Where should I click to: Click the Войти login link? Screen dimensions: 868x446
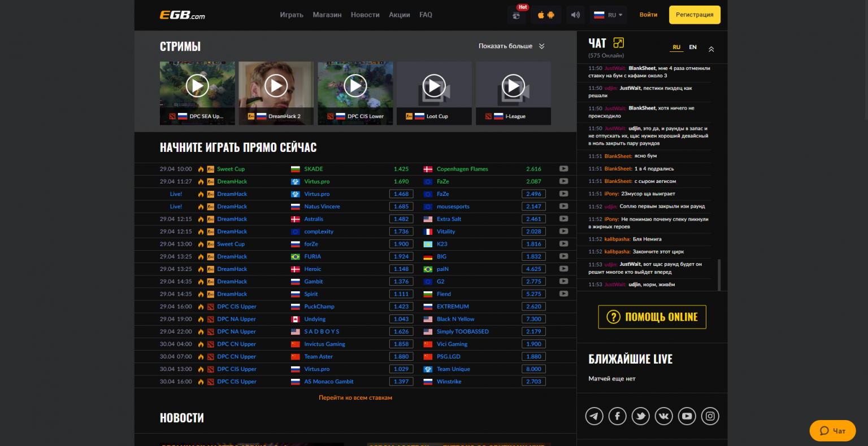pyautogui.click(x=648, y=15)
